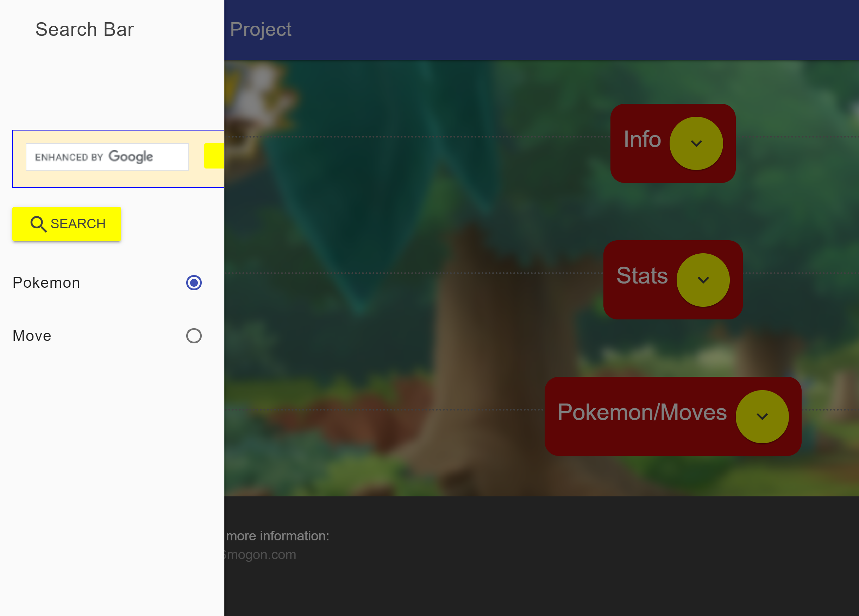
Task: Click the Project title in the header bar
Action: click(261, 29)
